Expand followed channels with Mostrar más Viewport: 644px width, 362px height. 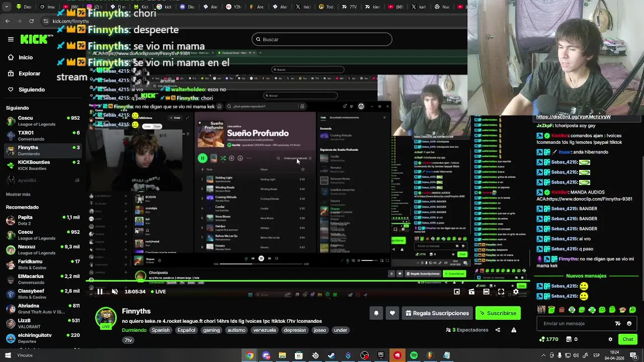click(x=18, y=194)
